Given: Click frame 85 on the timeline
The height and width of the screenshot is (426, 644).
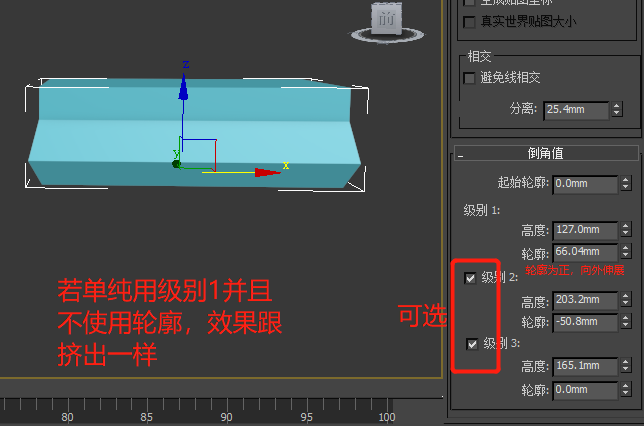Looking at the screenshot, I should tap(147, 417).
